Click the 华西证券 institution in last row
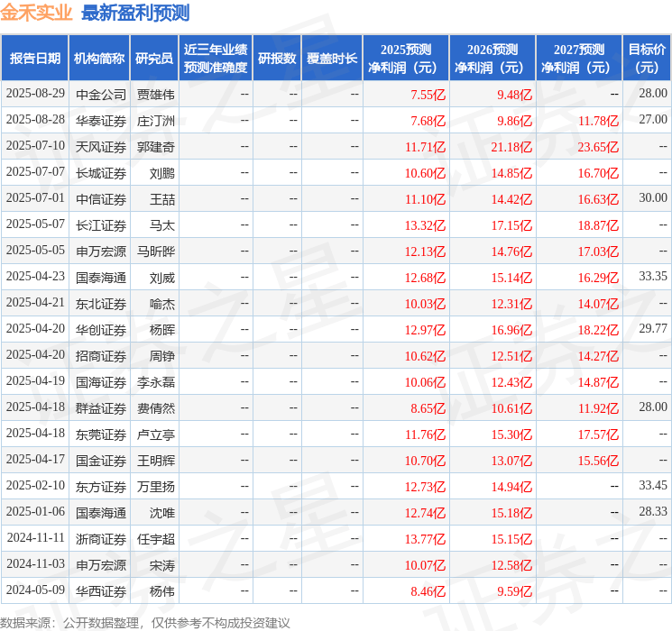This screenshot has height=631, width=672. coord(101,591)
